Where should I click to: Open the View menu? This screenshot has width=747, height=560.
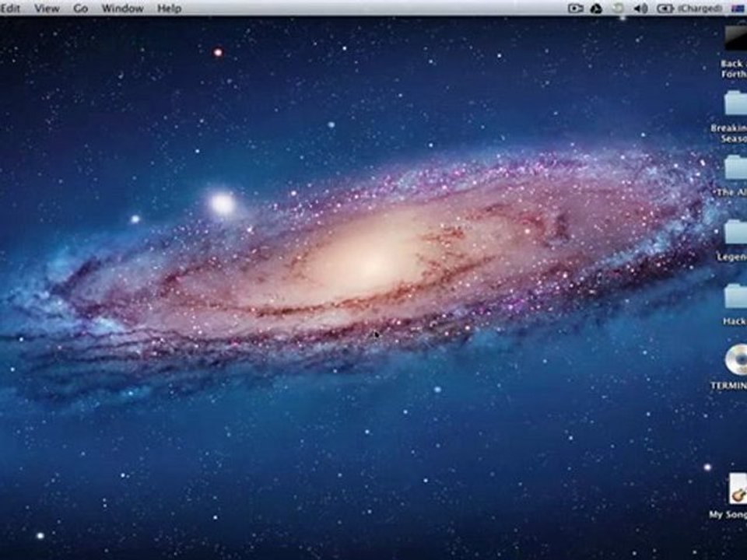[47, 8]
